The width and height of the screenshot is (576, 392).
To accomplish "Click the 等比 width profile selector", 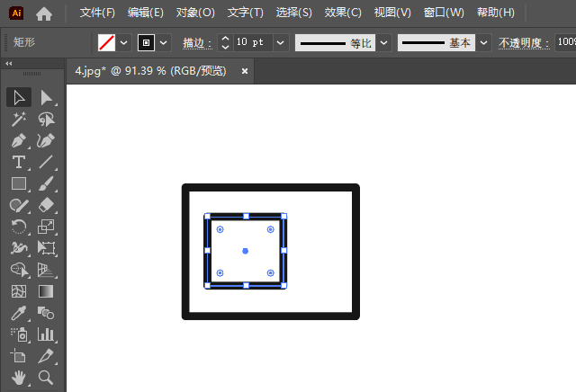I will pos(336,43).
